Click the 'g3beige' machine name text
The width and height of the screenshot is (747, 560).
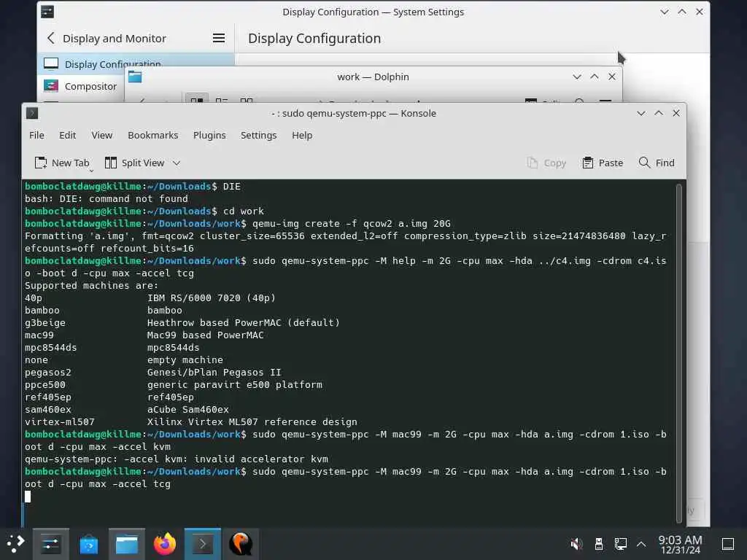45,322
